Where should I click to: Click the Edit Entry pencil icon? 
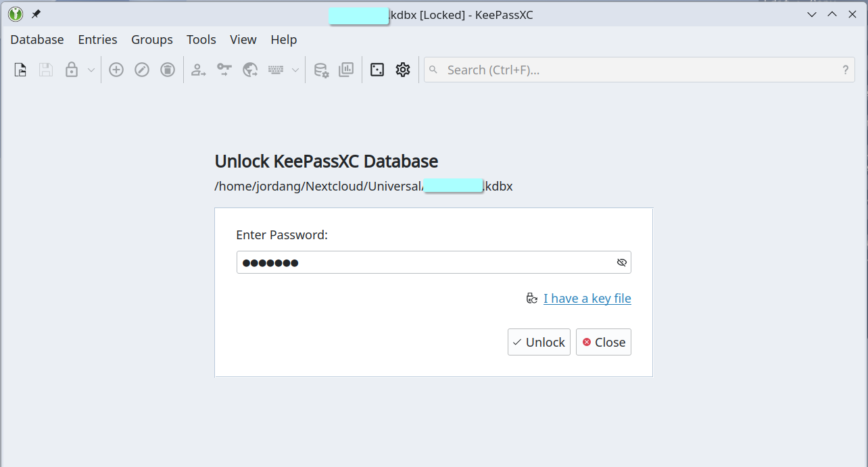click(x=142, y=70)
